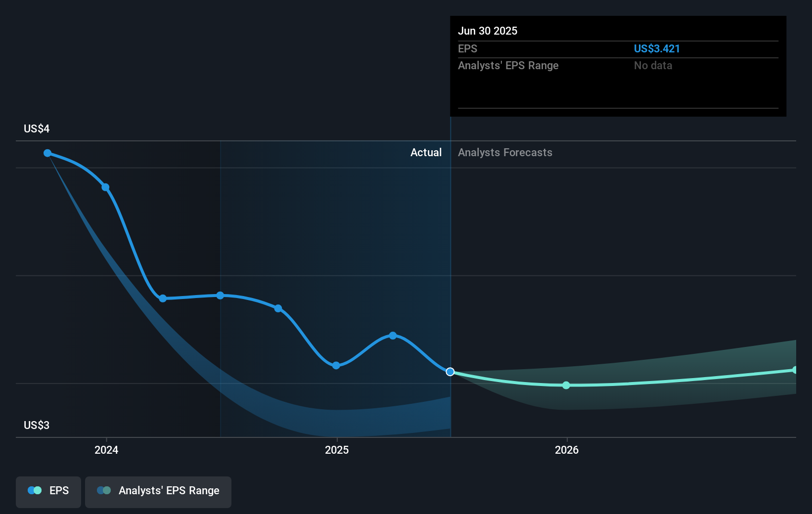Screen dimensions: 812x514
Task: Click the 2026 x-axis label
Action: (x=567, y=450)
